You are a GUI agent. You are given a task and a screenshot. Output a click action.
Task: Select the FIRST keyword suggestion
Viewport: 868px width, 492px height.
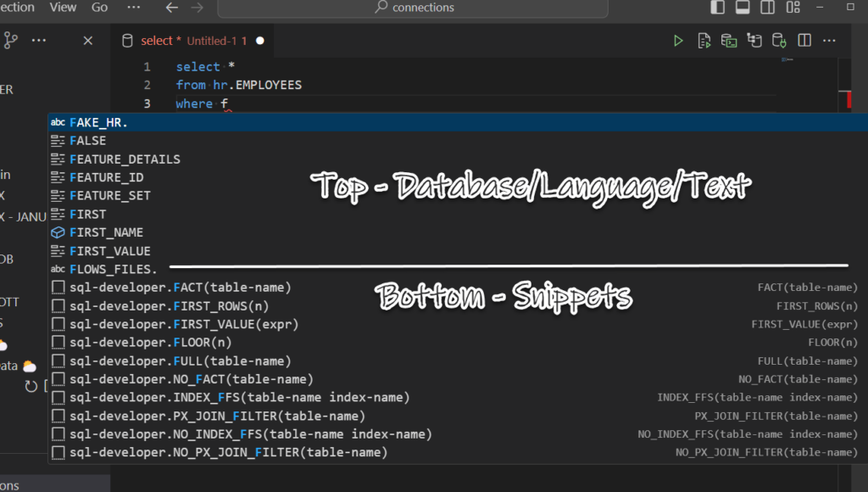click(458, 214)
